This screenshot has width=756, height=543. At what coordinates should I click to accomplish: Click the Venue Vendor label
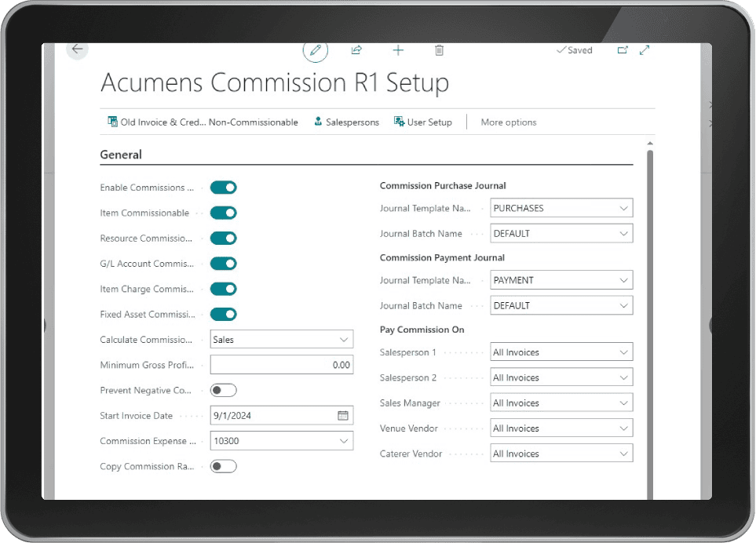tap(408, 428)
